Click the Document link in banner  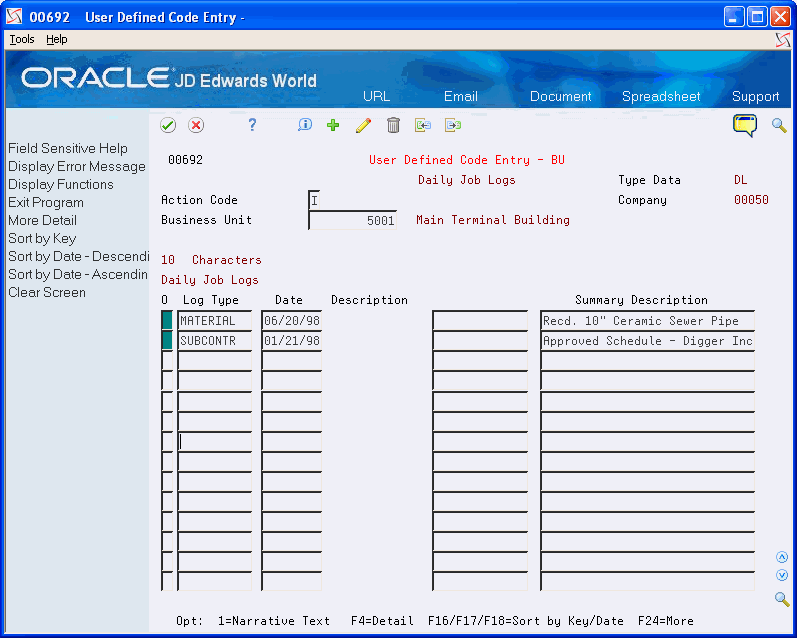point(560,96)
